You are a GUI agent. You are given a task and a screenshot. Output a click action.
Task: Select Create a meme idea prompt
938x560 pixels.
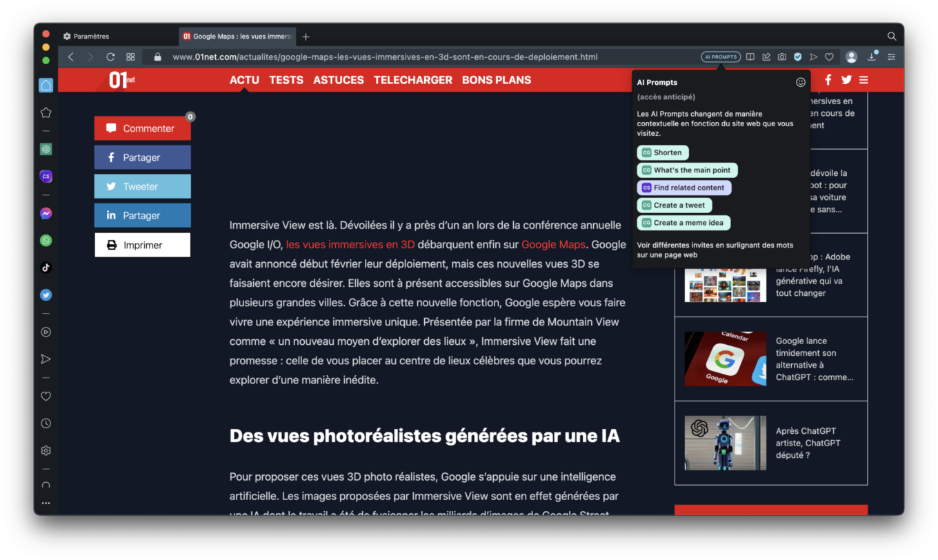684,223
